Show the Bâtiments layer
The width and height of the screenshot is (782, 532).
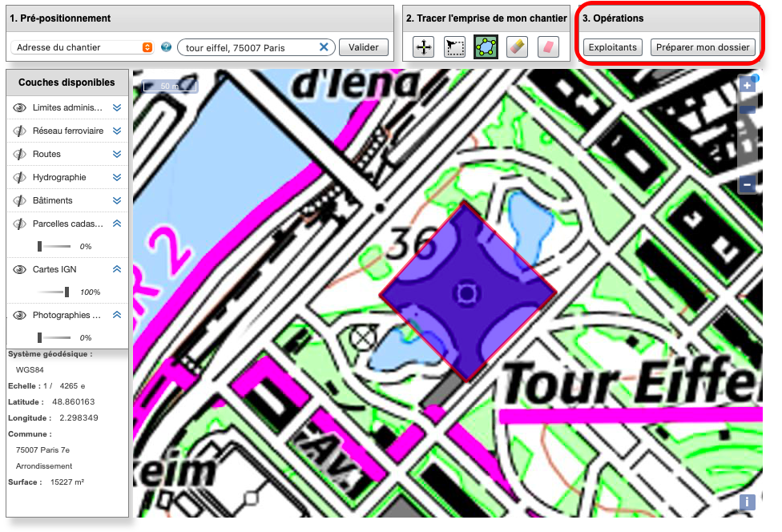pyautogui.click(x=19, y=200)
